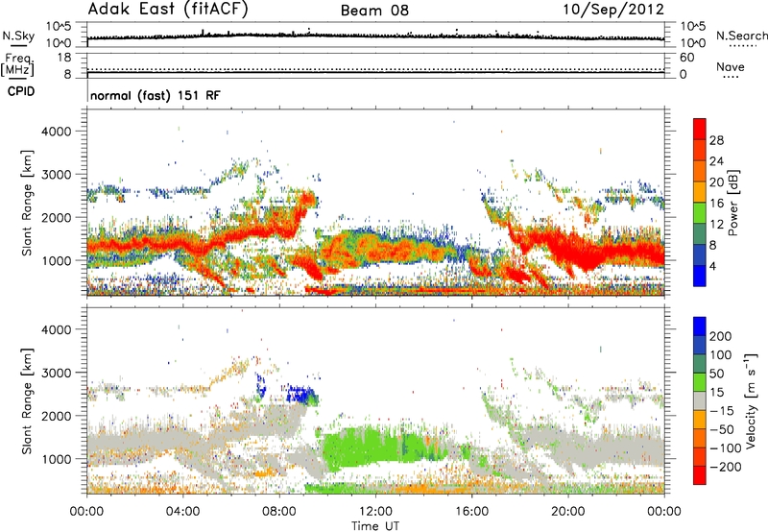This screenshot has width=768, height=532.
Task: Click the '-200' tick on velocity colorbar
Action: [725, 467]
